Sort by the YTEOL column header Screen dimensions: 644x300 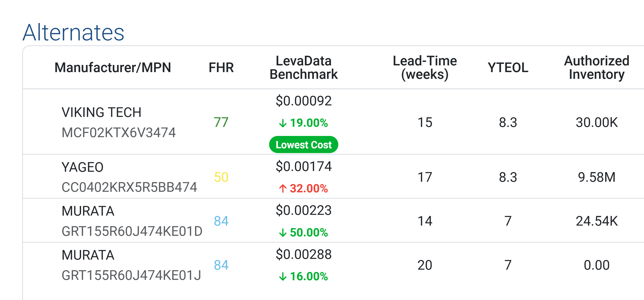(508, 68)
